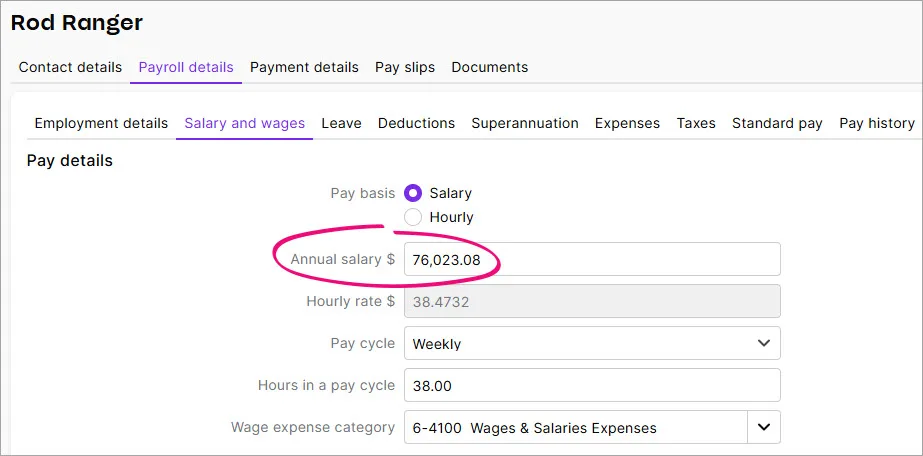
Task: Click the Hours in a pay cycle field
Action: click(592, 385)
